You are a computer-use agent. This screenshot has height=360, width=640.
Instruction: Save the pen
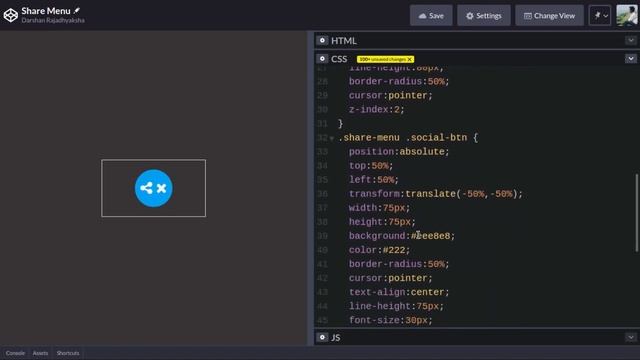(431, 16)
